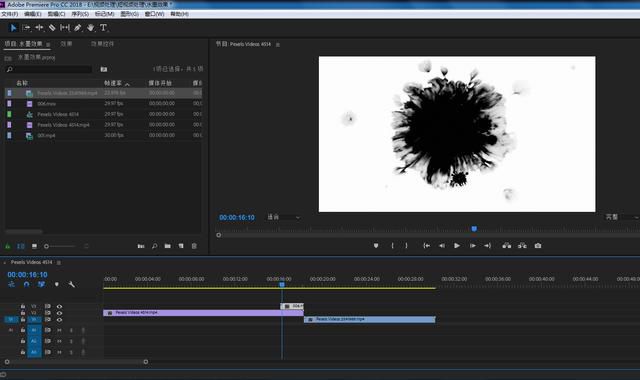Select the Selection arrow tool
This screenshot has height=380, width=640.
[13, 28]
